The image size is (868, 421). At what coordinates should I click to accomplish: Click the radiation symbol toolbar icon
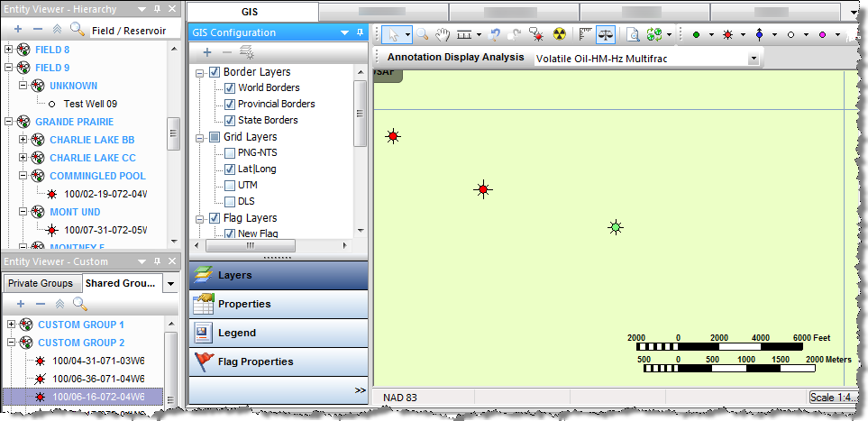pos(559,34)
